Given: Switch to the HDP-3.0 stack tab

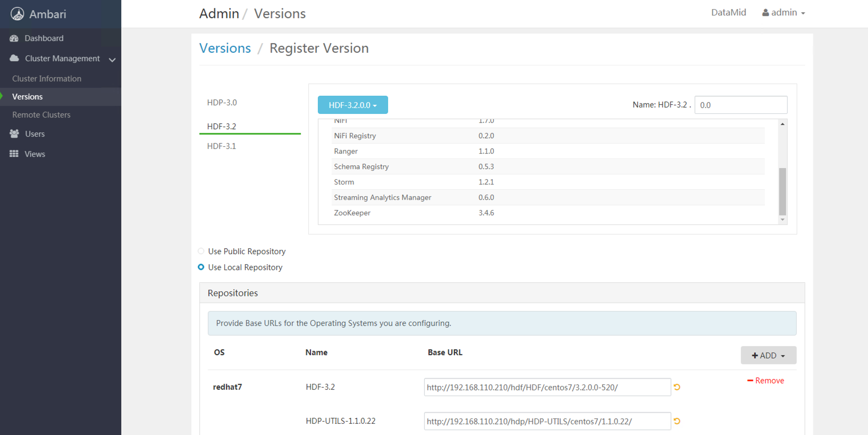Looking at the screenshot, I should click(222, 103).
